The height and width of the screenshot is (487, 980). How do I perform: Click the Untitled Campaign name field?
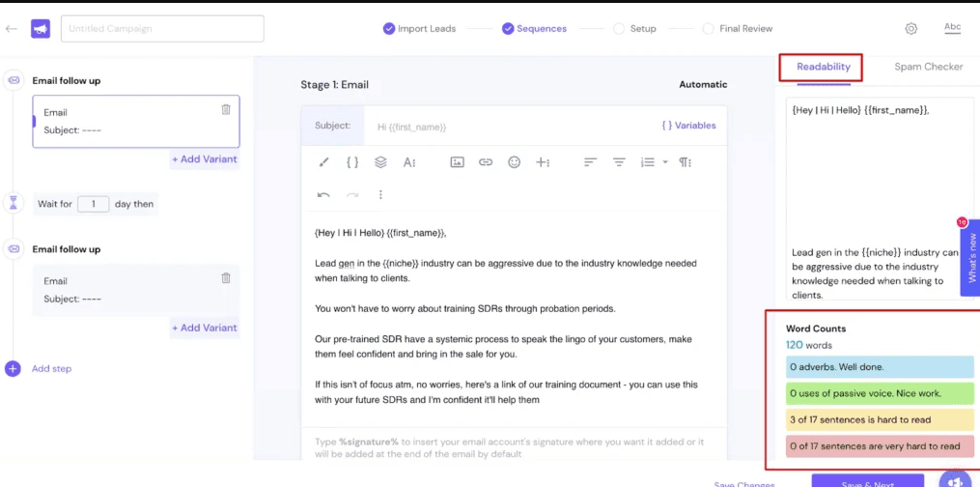click(162, 29)
